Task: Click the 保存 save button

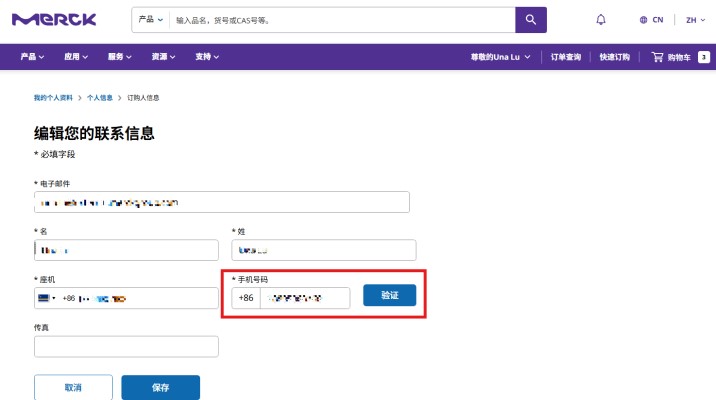Action: tap(160, 387)
